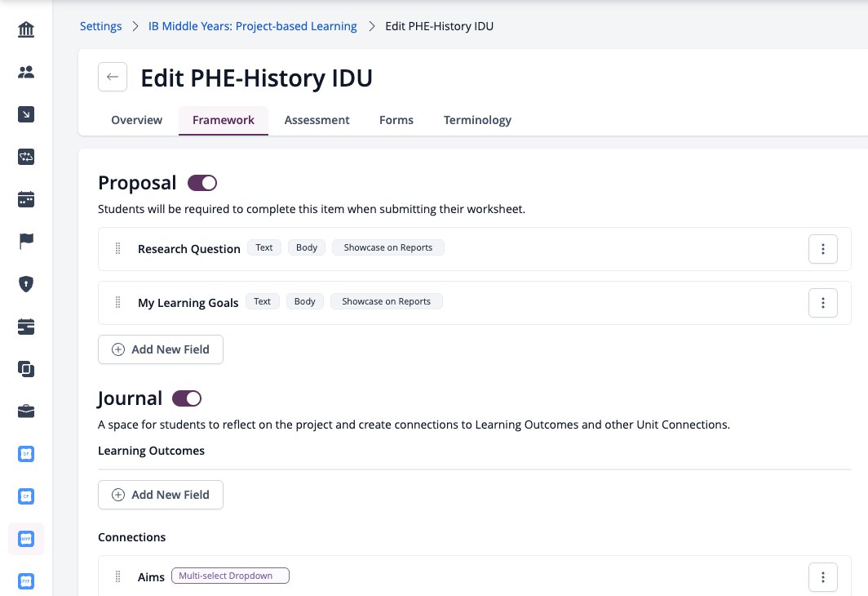Open options menu for My Learning Goals

coord(822,303)
